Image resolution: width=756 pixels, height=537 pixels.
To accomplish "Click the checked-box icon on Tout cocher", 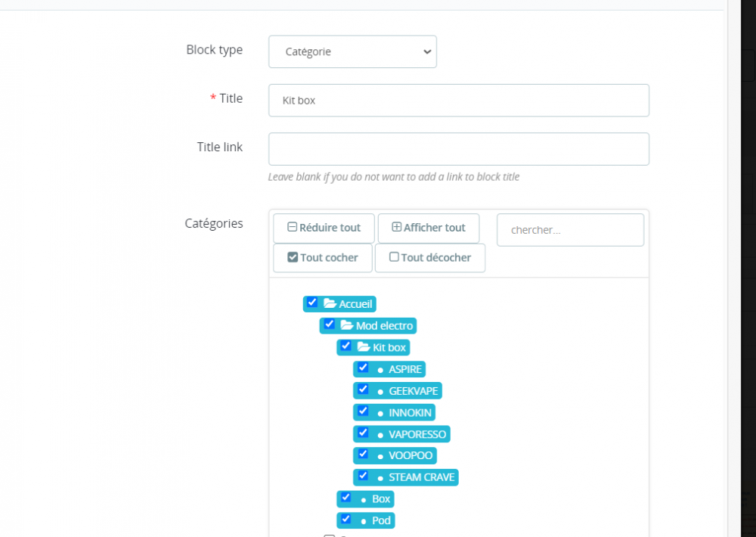I will pos(293,257).
